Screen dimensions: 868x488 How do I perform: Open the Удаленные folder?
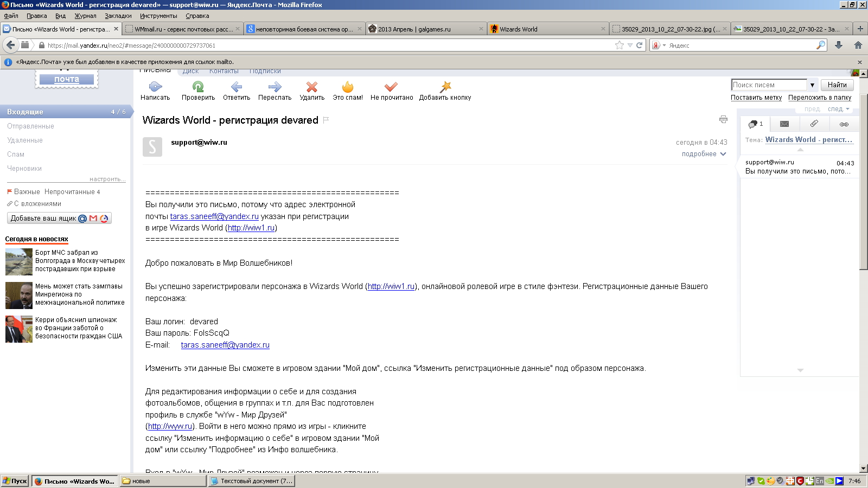click(25, 140)
